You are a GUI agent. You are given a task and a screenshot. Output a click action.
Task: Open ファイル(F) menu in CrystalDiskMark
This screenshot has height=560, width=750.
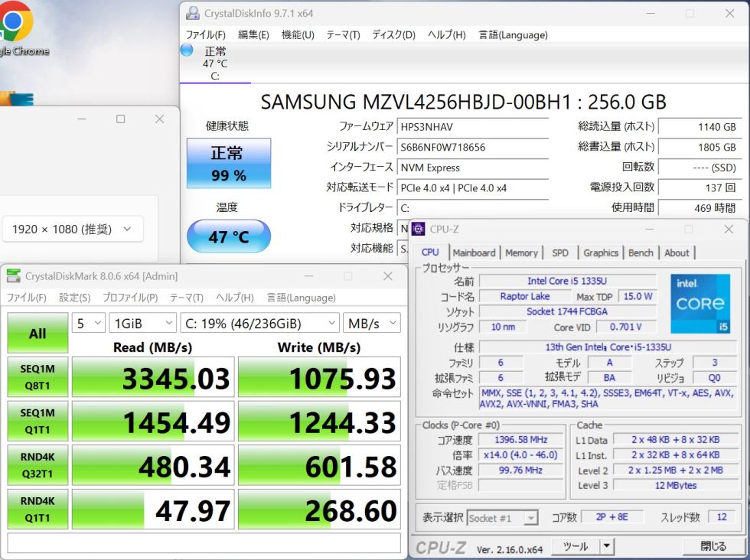(26, 298)
